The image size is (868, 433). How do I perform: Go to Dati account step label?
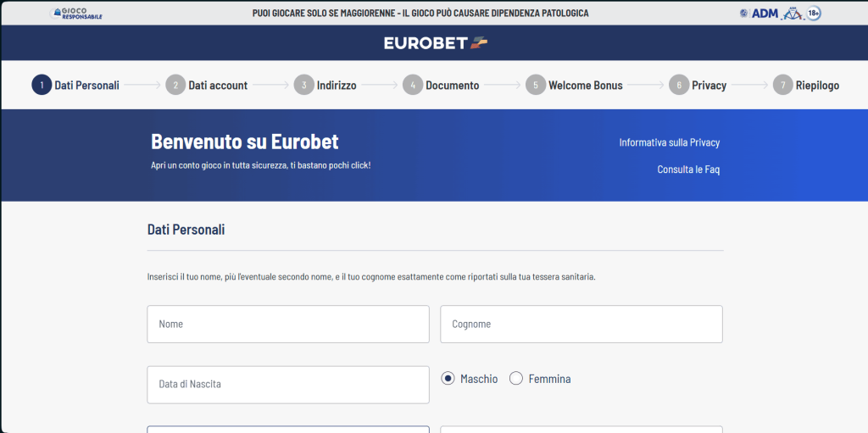(218, 86)
